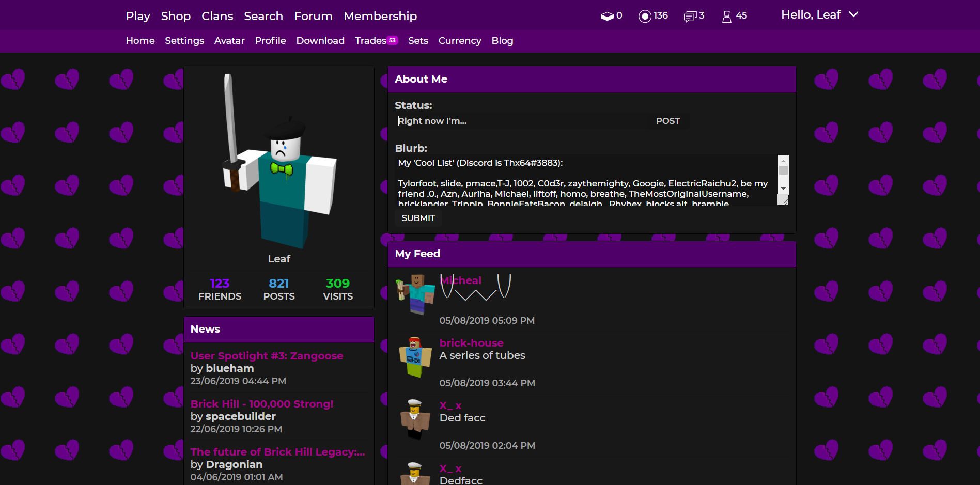980x485 pixels.
Task: Click timestamp 05/08/2019 02:04 PM
Action: tap(487, 446)
